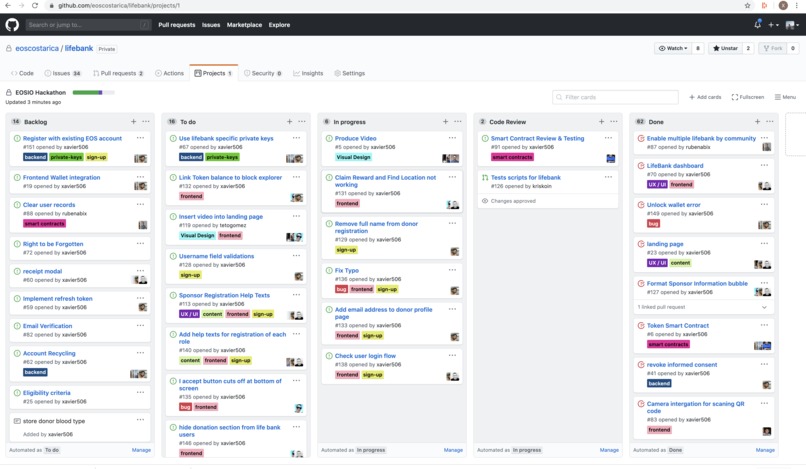Viewport: 806px width, 469px height.
Task: Click the 'private-keys' label on Register card
Action: point(66,157)
